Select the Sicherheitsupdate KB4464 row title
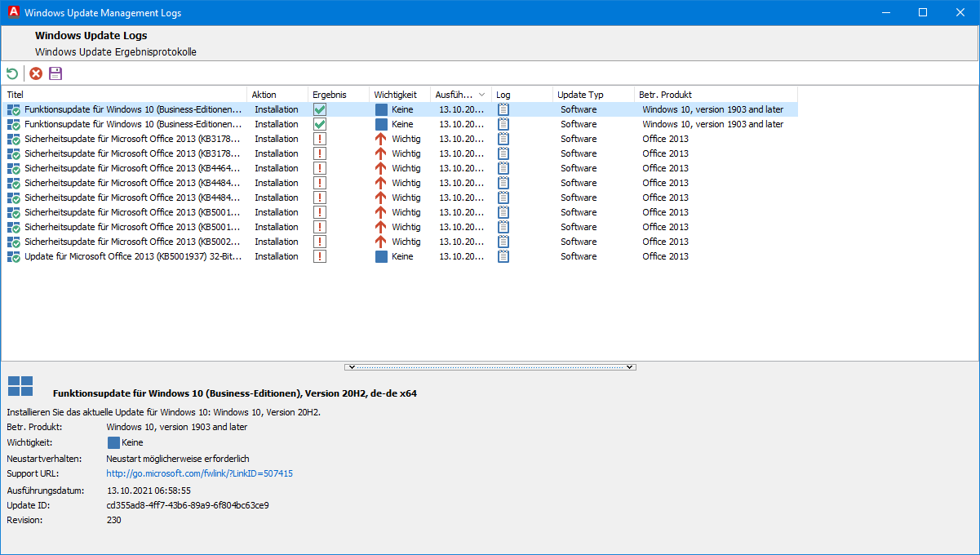The image size is (980, 555). click(x=132, y=168)
